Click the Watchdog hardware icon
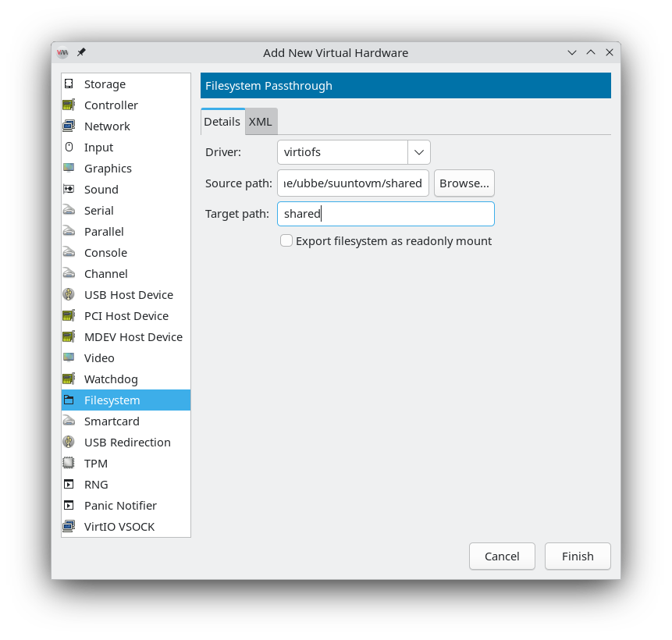 69,379
